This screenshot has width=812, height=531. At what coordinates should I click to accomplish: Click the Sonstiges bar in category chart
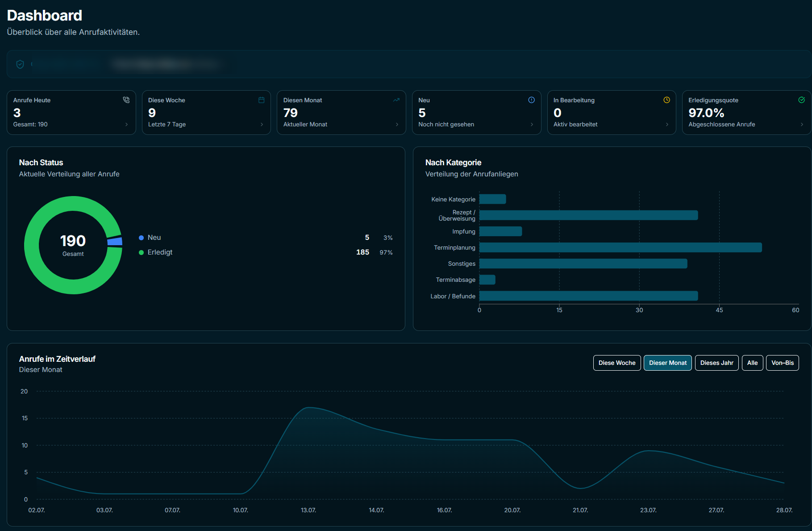click(583, 263)
